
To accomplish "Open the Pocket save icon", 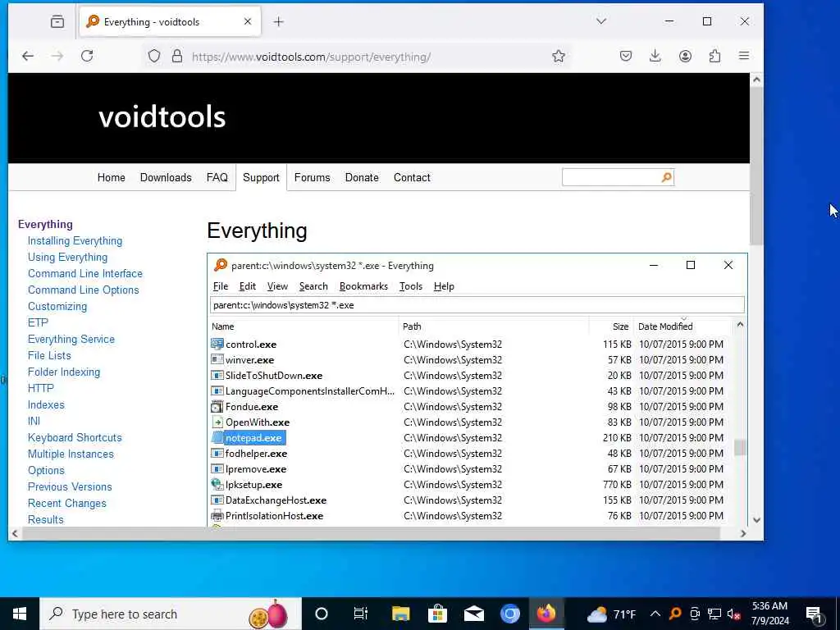I will pyautogui.click(x=625, y=56).
